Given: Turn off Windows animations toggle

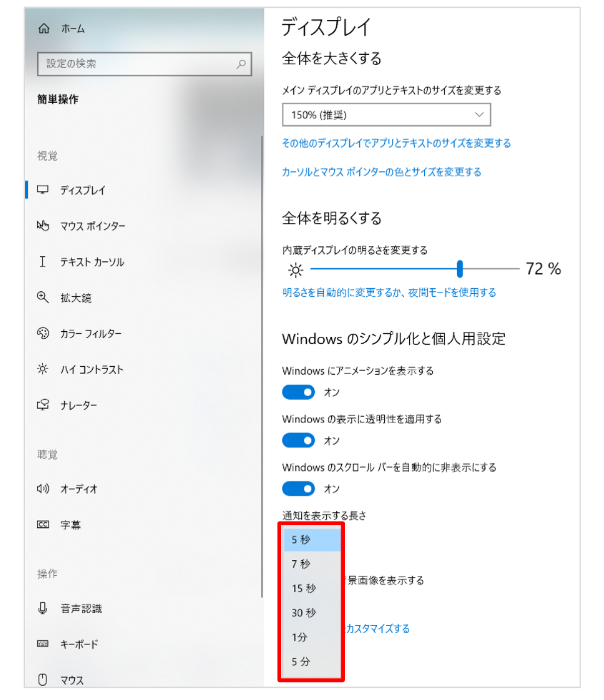Looking at the screenshot, I should click(298, 392).
